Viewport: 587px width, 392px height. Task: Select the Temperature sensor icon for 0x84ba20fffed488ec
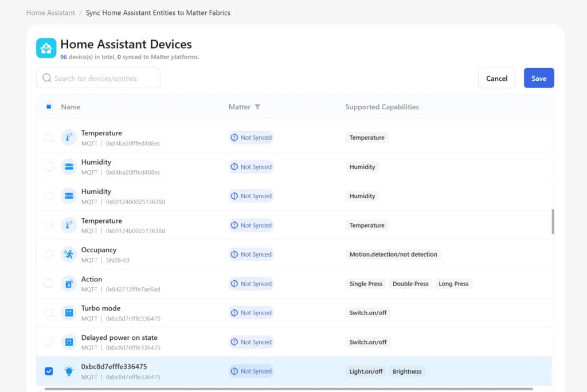click(69, 137)
